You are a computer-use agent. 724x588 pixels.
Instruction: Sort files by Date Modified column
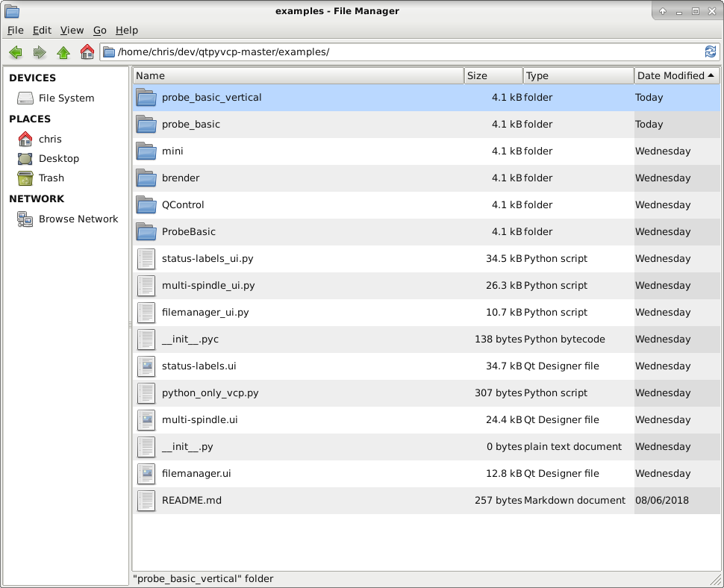pos(677,75)
